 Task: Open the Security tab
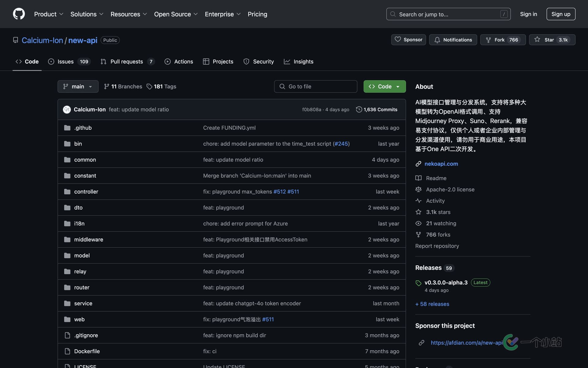[x=258, y=62]
